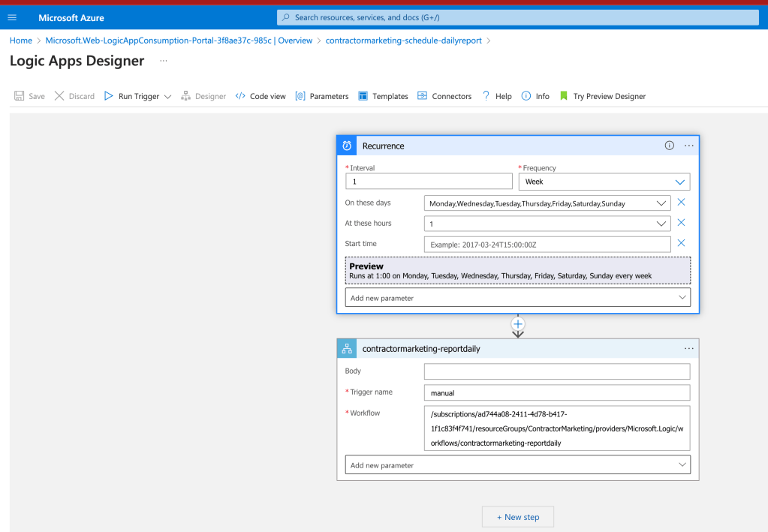Image resolution: width=768 pixels, height=532 pixels.
Task: Open the Azure portal hamburger menu
Action: point(12,17)
